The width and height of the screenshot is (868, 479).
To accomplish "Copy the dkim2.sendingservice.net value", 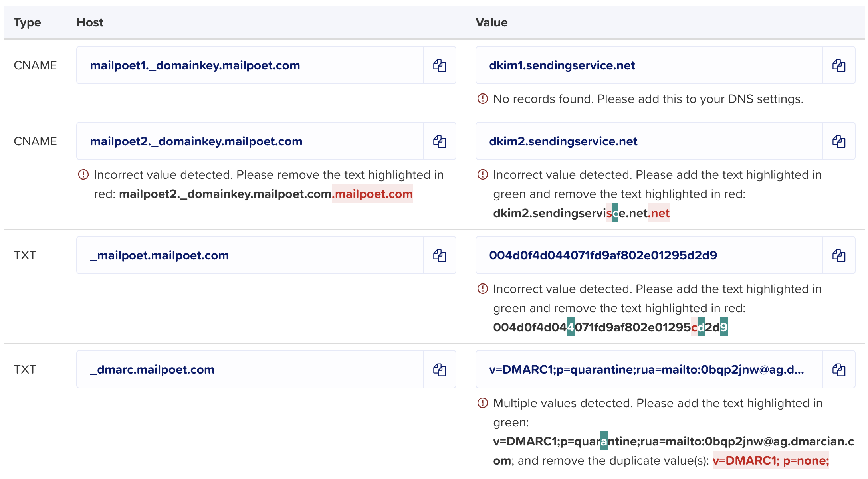I will pos(839,141).
